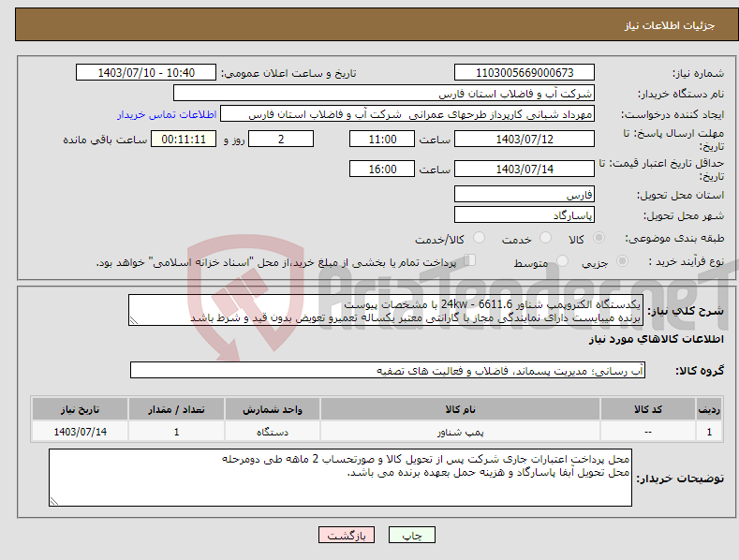Click the remaining time field 00:11:11
Image resolution: width=739 pixels, height=560 pixels.
tap(184, 139)
